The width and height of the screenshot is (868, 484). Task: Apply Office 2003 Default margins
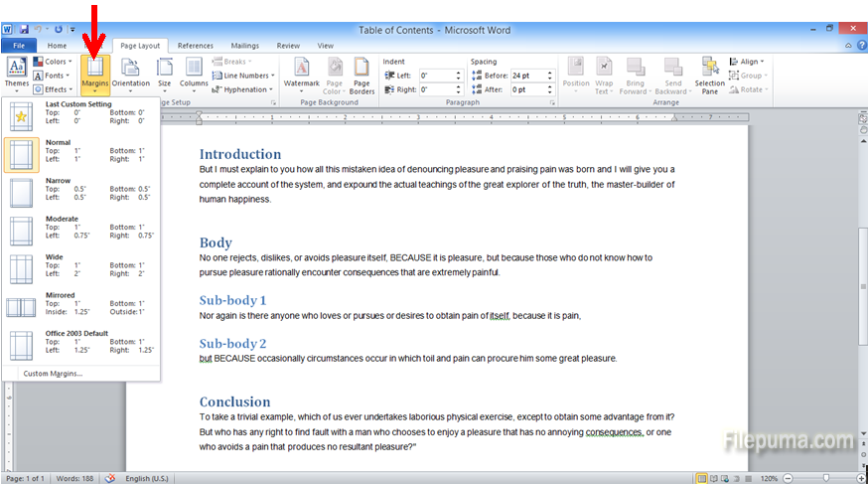coord(81,346)
